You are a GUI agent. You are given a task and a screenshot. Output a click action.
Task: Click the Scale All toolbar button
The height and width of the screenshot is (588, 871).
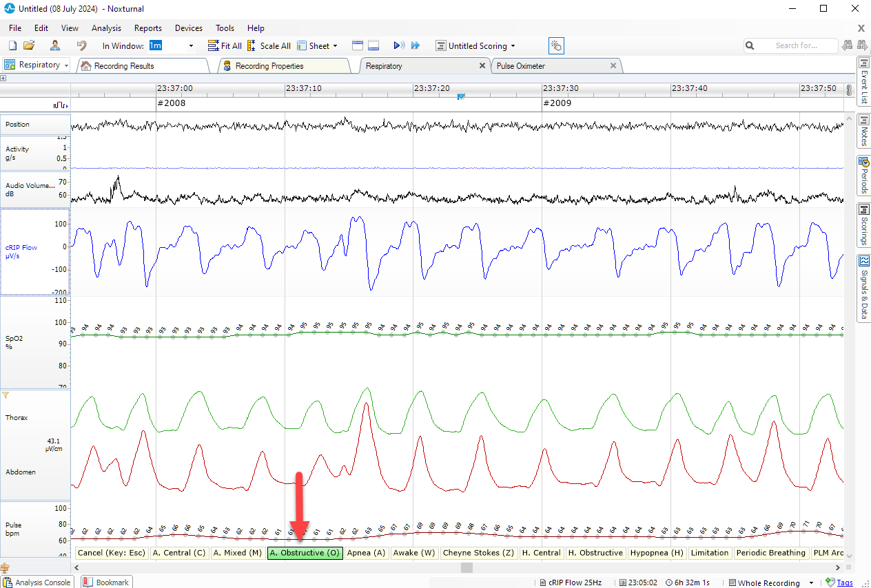click(x=269, y=46)
